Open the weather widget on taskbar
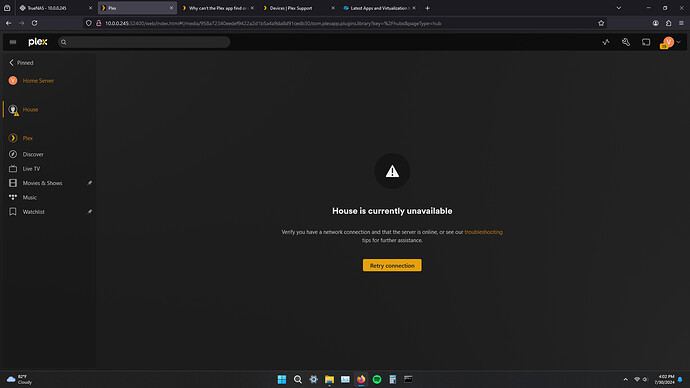Image resolution: width=690 pixels, height=388 pixels. pos(19,379)
